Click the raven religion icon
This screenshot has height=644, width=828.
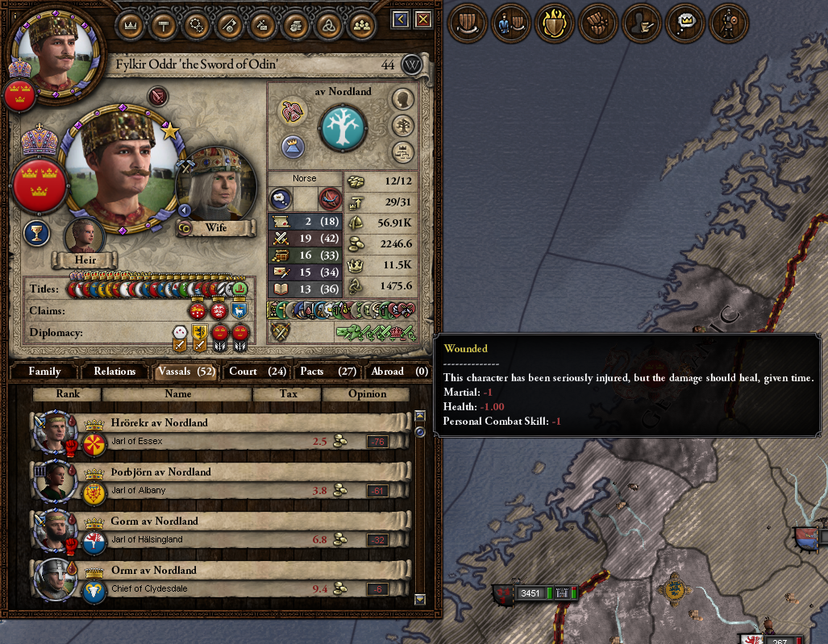[x=292, y=111]
